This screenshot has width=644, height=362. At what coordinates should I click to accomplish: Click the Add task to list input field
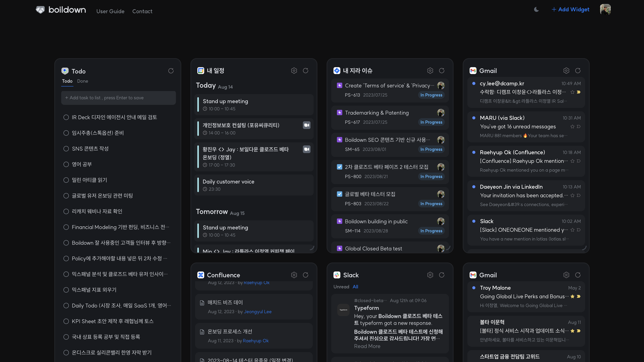pos(119,98)
